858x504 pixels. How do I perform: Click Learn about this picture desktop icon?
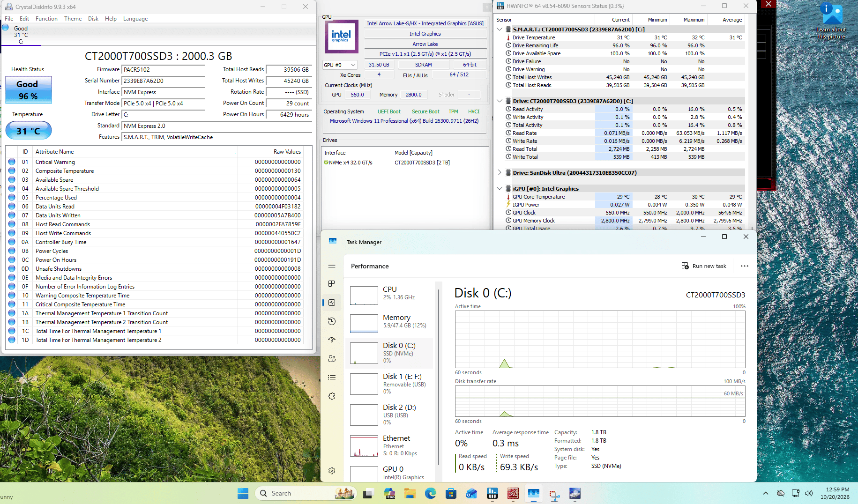click(831, 22)
